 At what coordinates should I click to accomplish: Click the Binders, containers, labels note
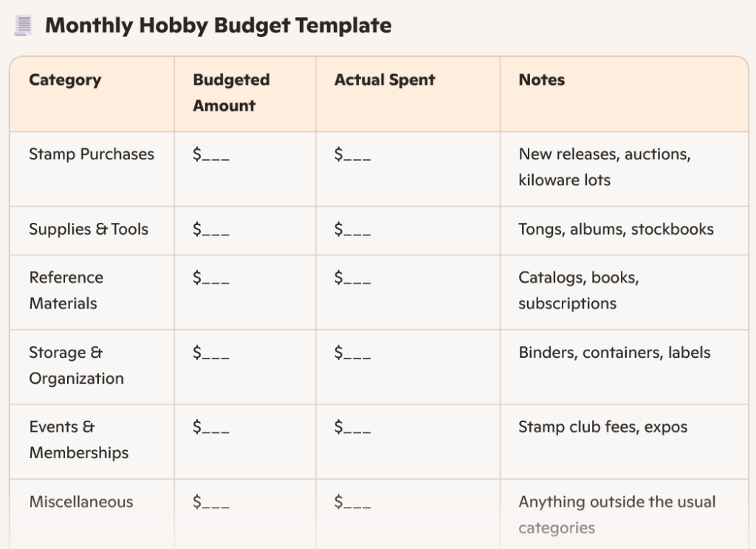[x=614, y=353]
